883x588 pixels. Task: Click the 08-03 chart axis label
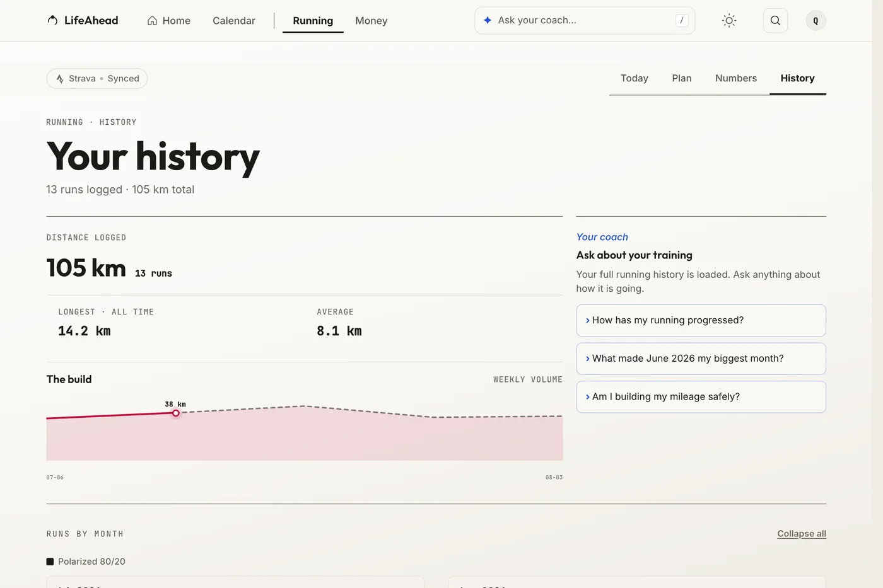pos(554,477)
